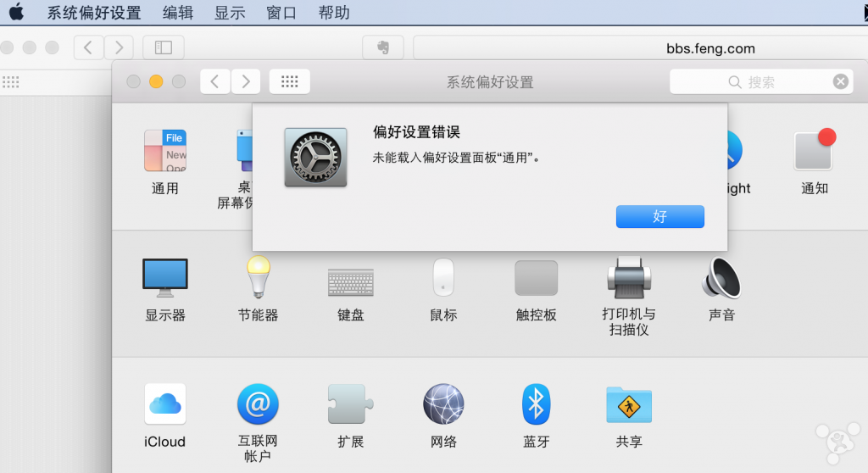868x473 pixels.
Task: Open the 窗口 menu
Action: 281,12
